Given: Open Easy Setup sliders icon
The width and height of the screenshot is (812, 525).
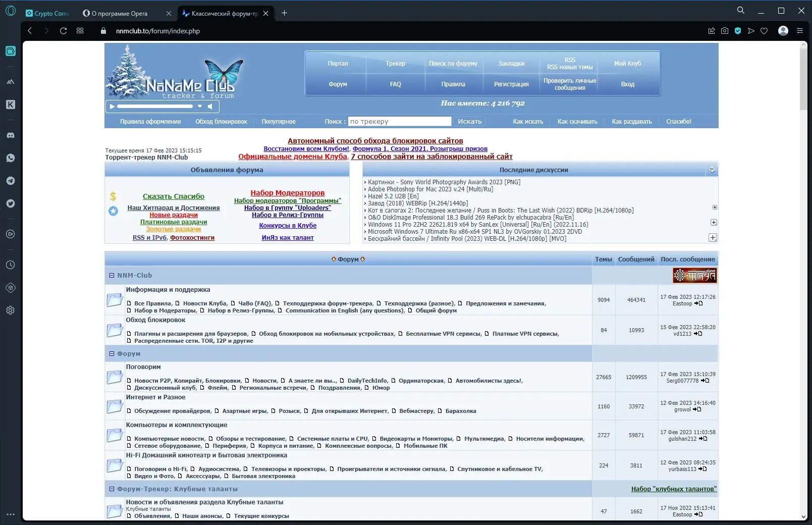Looking at the screenshot, I should click(x=800, y=31).
